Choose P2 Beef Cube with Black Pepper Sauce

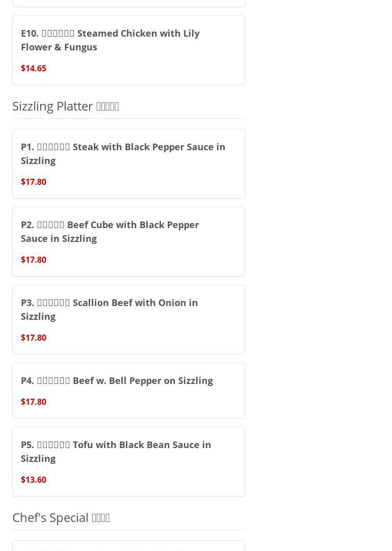109,231
